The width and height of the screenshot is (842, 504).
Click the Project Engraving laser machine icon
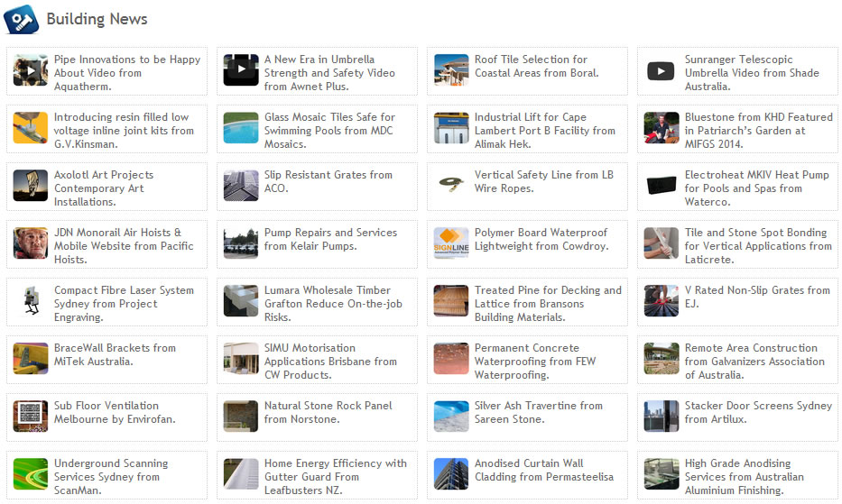[x=32, y=300]
